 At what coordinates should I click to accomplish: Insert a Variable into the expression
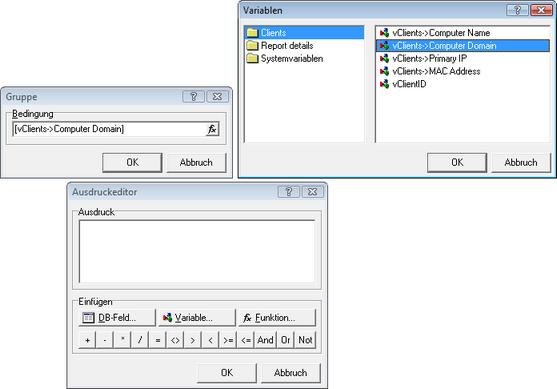tap(197, 317)
